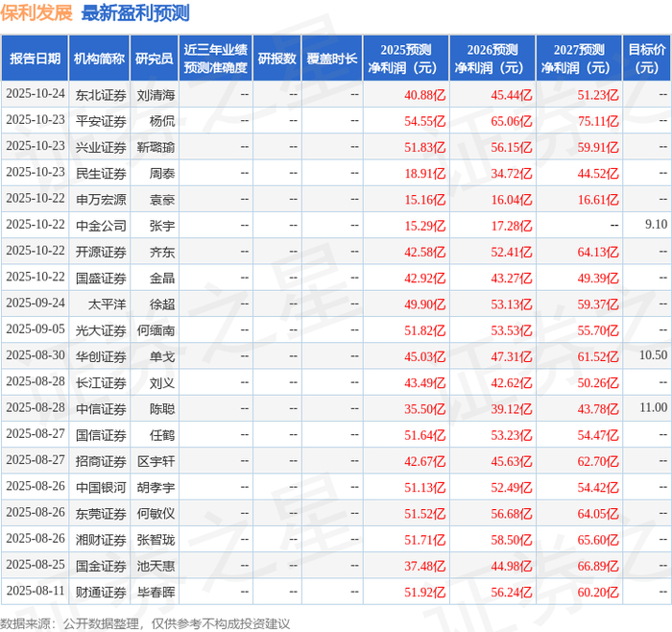The height and width of the screenshot is (632, 672).
Task: Click the 18.91亿 profit value
Action: point(424,173)
